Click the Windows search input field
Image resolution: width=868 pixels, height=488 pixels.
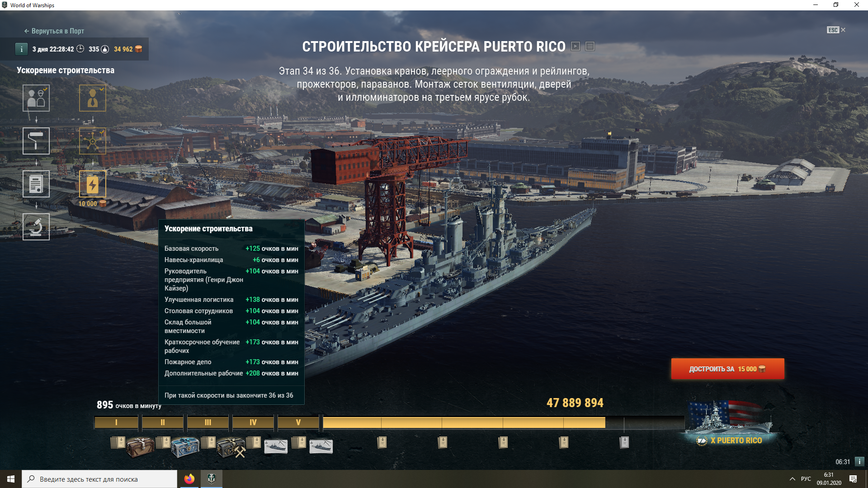pyautogui.click(x=99, y=479)
